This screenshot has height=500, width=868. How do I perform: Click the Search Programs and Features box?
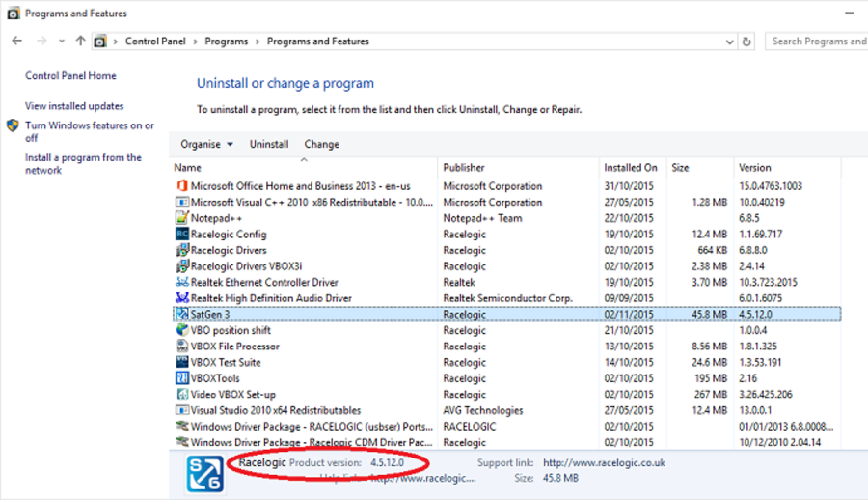tap(818, 42)
